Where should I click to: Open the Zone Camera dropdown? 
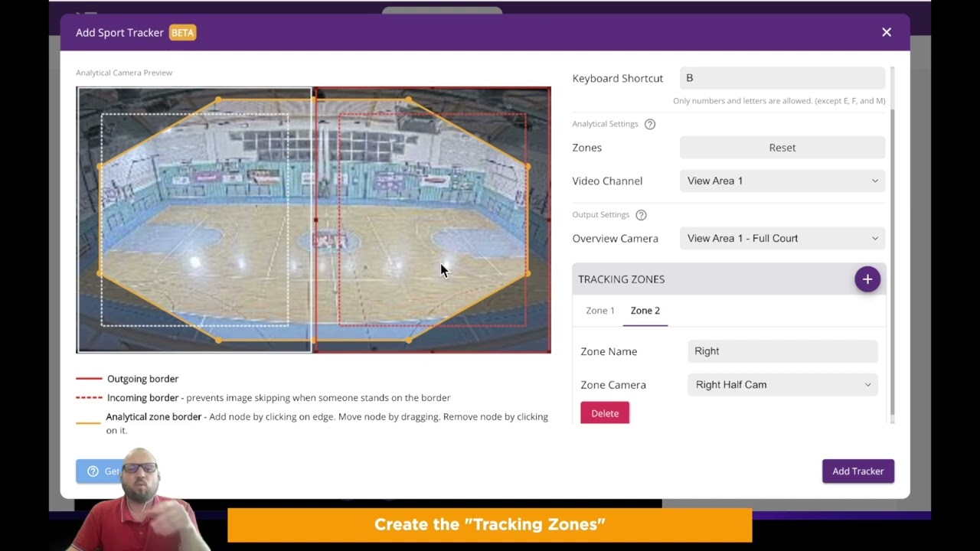tap(782, 385)
